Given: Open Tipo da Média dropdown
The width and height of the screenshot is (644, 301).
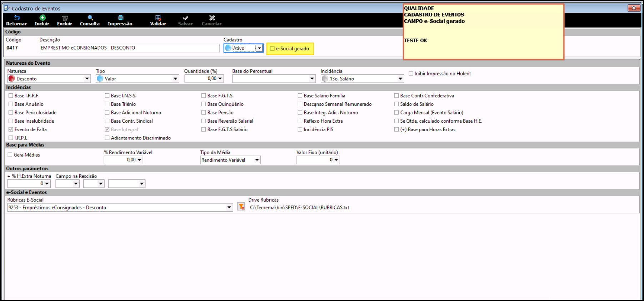Looking at the screenshot, I should (x=257, y=160).
